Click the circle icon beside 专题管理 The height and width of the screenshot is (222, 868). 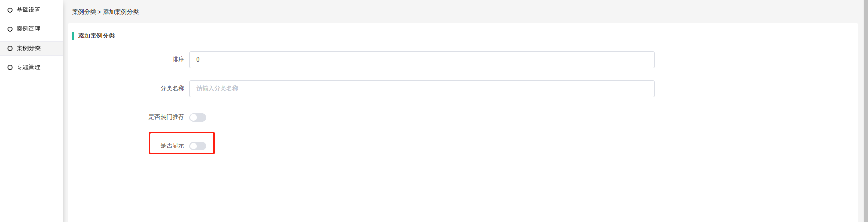[10, 67]
